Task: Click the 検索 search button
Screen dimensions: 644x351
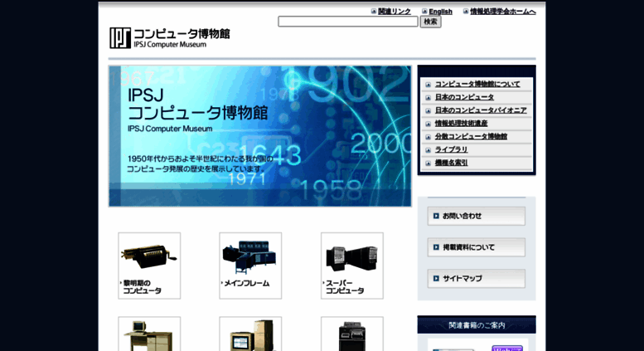Action: tap(430, 22)
